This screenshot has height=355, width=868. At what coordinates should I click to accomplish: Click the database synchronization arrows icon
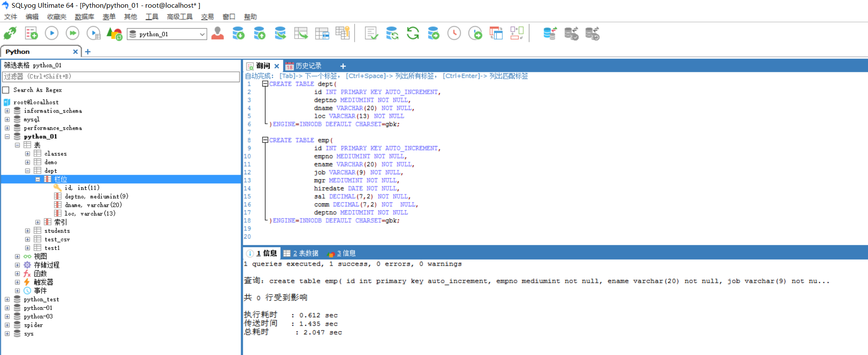(392, 33)
